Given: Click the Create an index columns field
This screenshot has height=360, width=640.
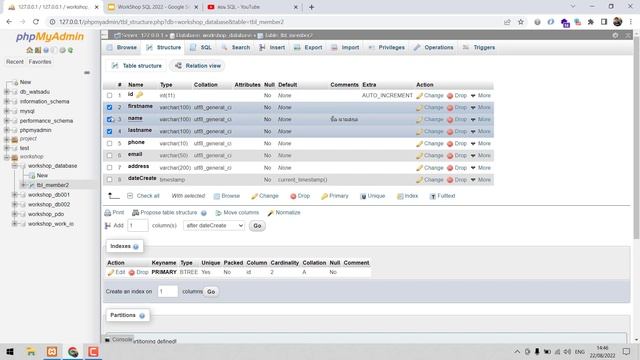Looking at the screenshot, I should pos(168,291).
